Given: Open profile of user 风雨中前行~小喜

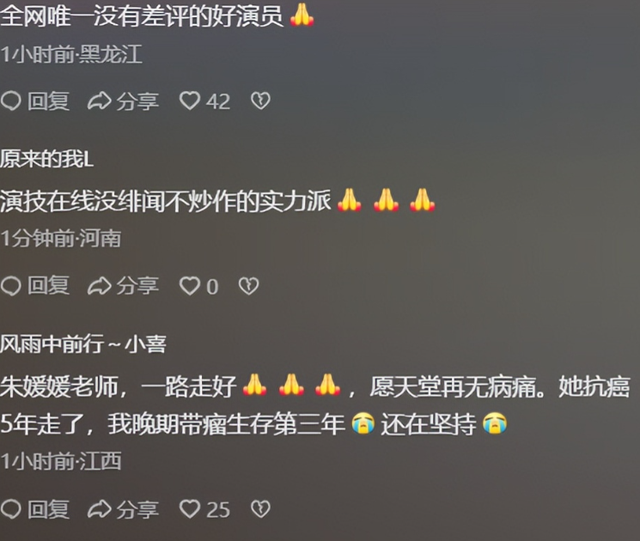Looking at the screenshot, I should pos(83,344).
